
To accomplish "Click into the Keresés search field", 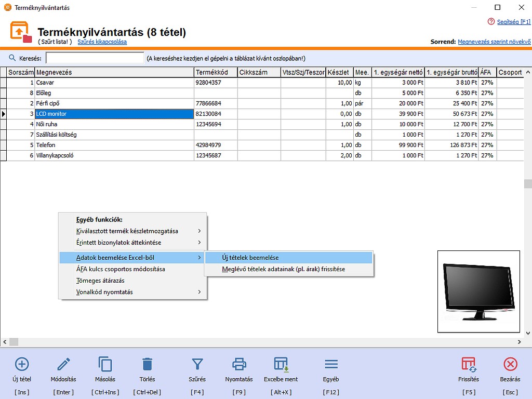I will click(x=95, y=58).
